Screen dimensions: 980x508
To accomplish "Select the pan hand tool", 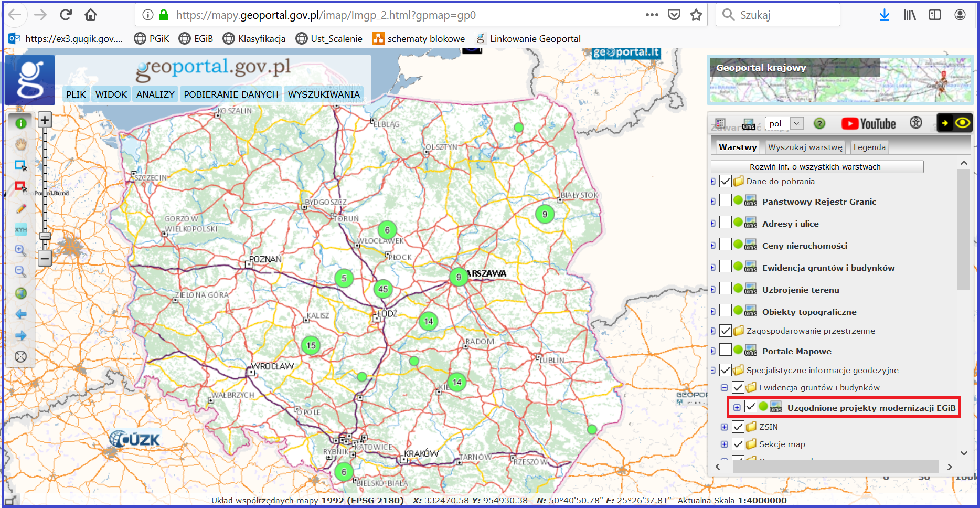I will [20, 144].
